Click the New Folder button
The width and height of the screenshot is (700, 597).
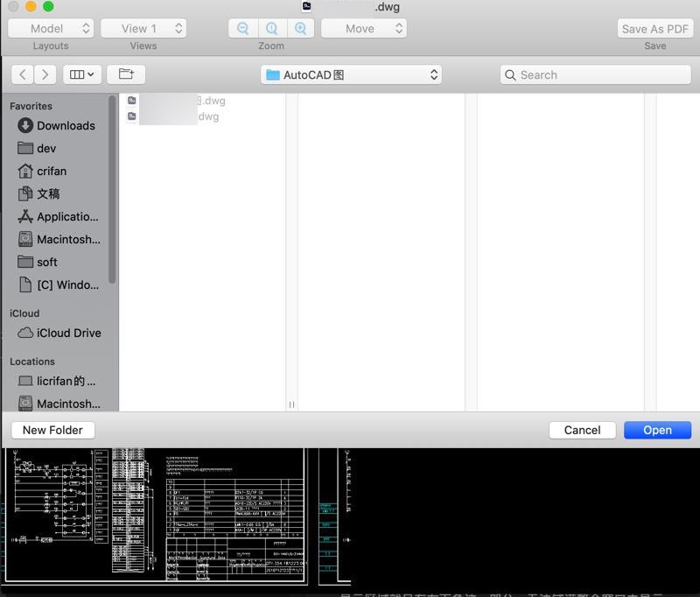[x=52, y=430]
